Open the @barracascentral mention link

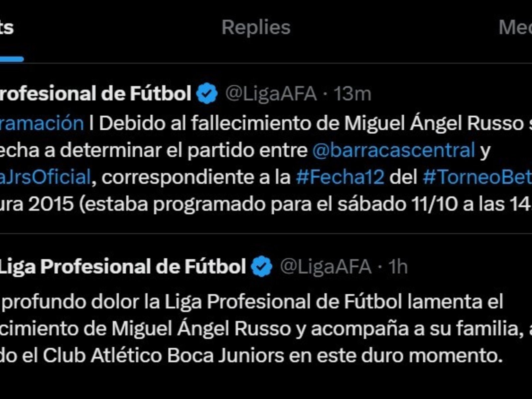pos(393,150)
